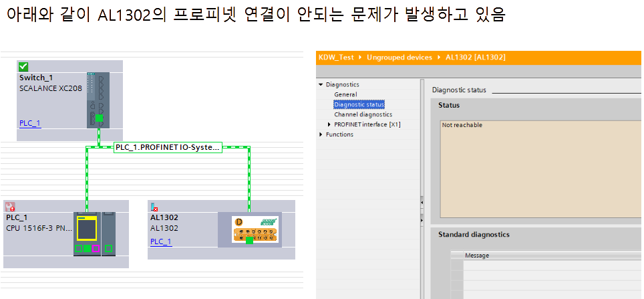Click the PLC_1.PROFINET IO-Syste... network label
The height and width of the screenshot is (299, 644).
pyautogui.click(x=168, y=147)
